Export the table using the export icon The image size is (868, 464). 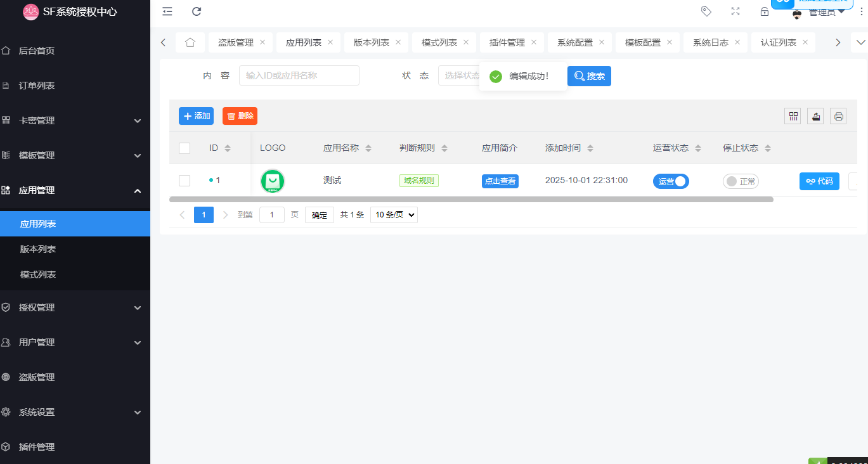point(815,116)
